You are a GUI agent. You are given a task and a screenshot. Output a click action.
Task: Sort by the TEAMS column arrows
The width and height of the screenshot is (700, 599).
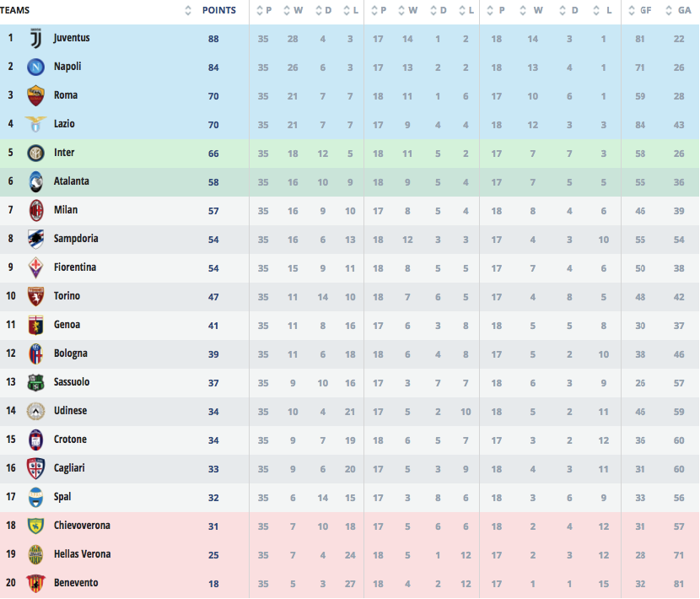coord(188,11)
